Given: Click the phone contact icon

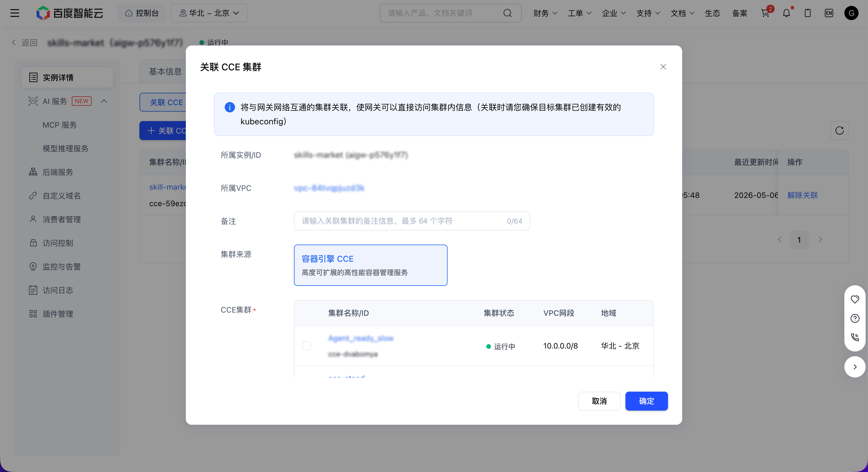Looking at the screenshot, I should pyautogui.click(x=855, y=337).
